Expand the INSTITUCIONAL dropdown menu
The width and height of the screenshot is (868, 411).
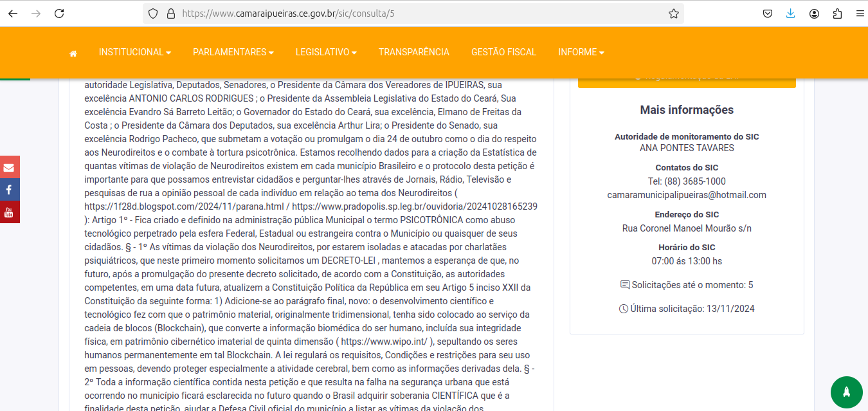(x=135, y=52)
